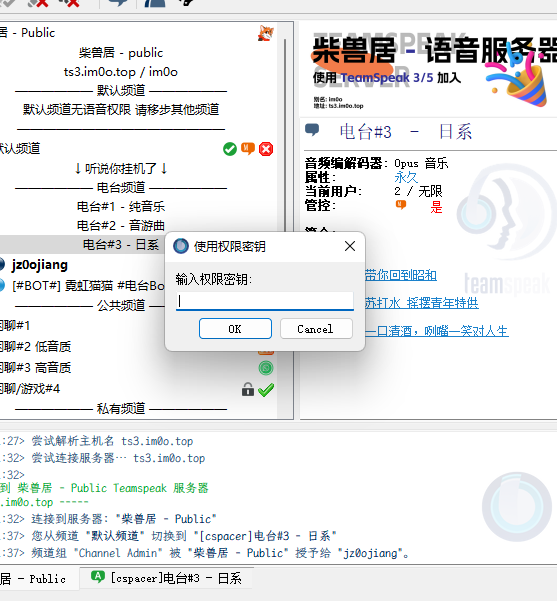Open the 一口清酒 link
557x601 pixels.
click(437, 331)
